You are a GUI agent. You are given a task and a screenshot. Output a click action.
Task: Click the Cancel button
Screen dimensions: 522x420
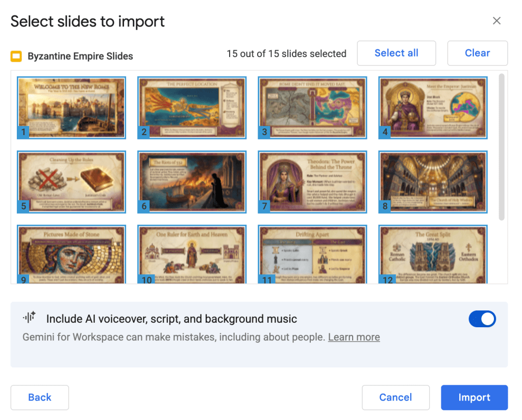(395, 398)
